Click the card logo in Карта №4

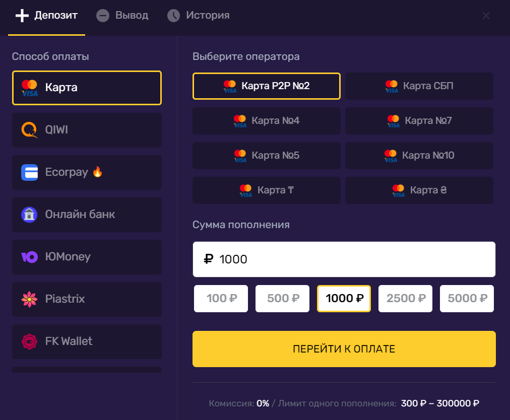coord(240,121)
